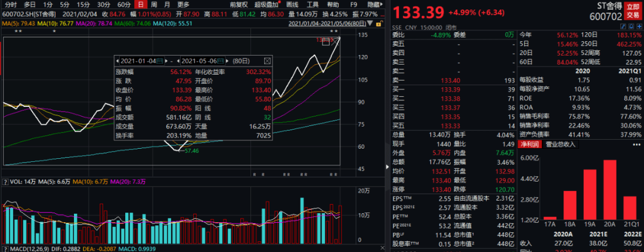Select the 60分 period
This screenshot has height=252, width=644.
pos(123,5)
